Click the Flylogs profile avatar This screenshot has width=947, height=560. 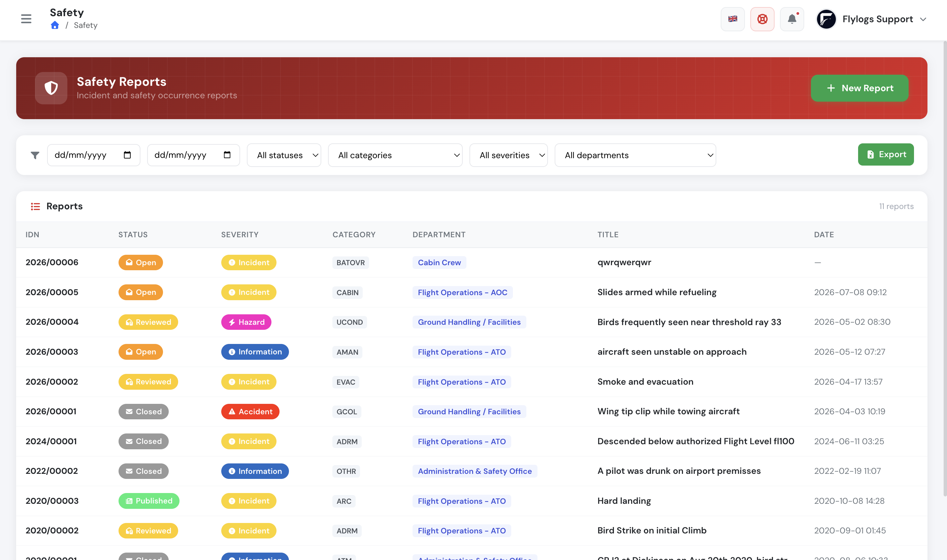click(826, 19)
